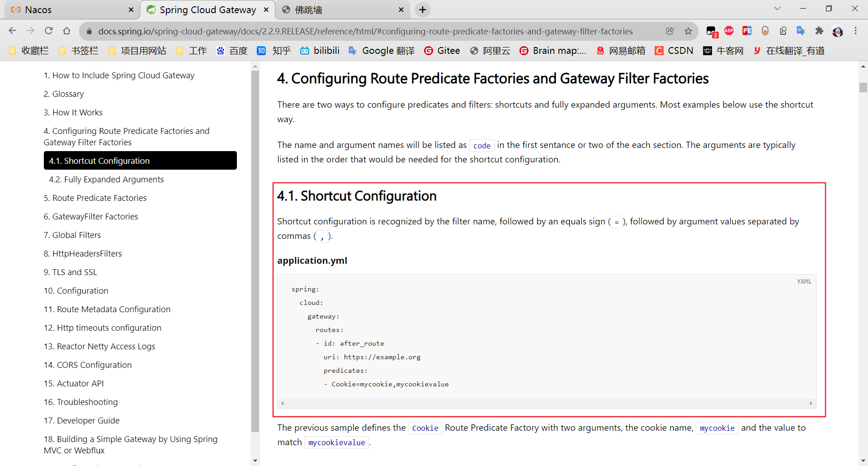Open the 网易邮箱 bookmark
Screen dimensions: 868x466
pyautogui.click(x=621, y=51)
